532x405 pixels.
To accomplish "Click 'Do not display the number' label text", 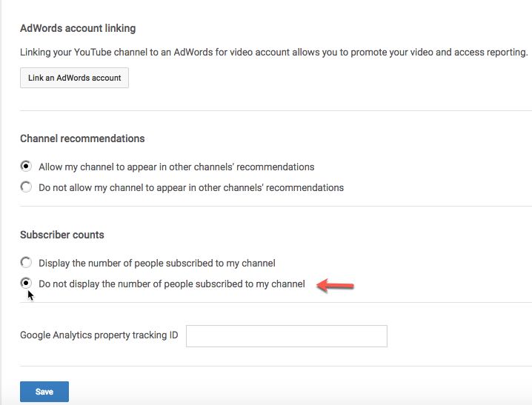I will 172,284.
